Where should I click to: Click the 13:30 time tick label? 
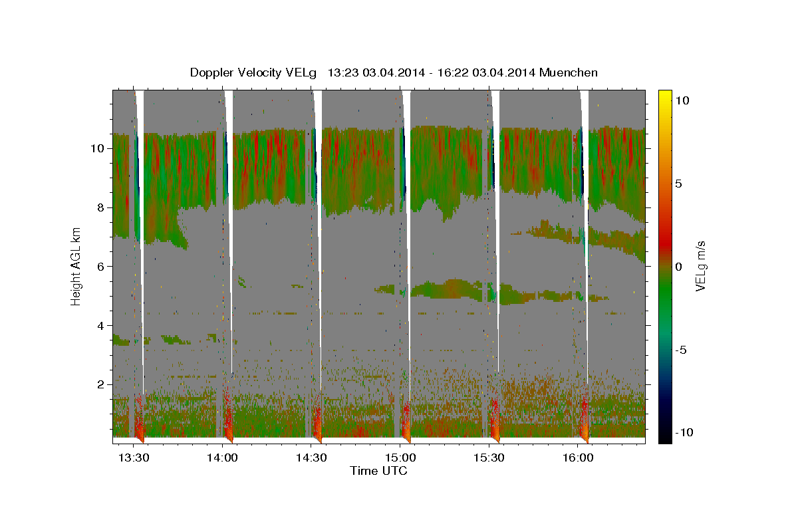click(x=133, y=458)
